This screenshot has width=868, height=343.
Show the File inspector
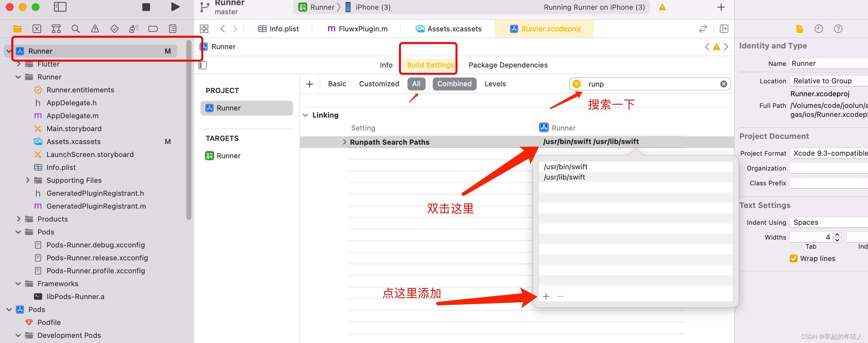[x=799, y=29]
